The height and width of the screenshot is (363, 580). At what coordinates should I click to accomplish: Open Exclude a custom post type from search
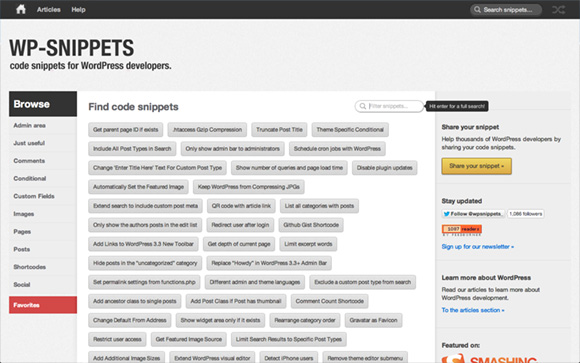(362, 282)
